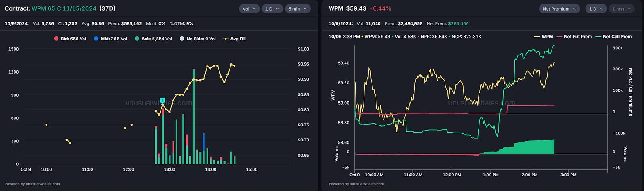This screenshot has height=191, width=644.
Task: Click the %OTM: 9% stat
Action: [x=181, y=23]
